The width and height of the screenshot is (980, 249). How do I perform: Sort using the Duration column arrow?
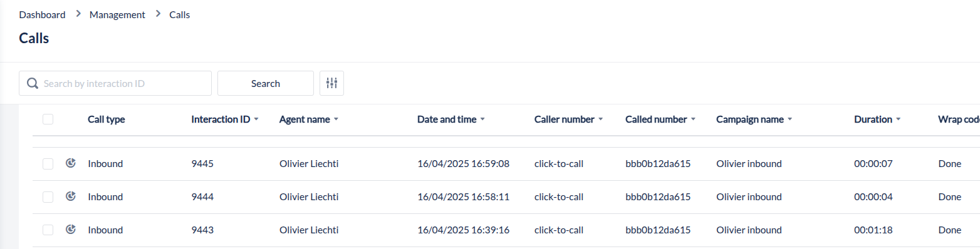[899, 119]
